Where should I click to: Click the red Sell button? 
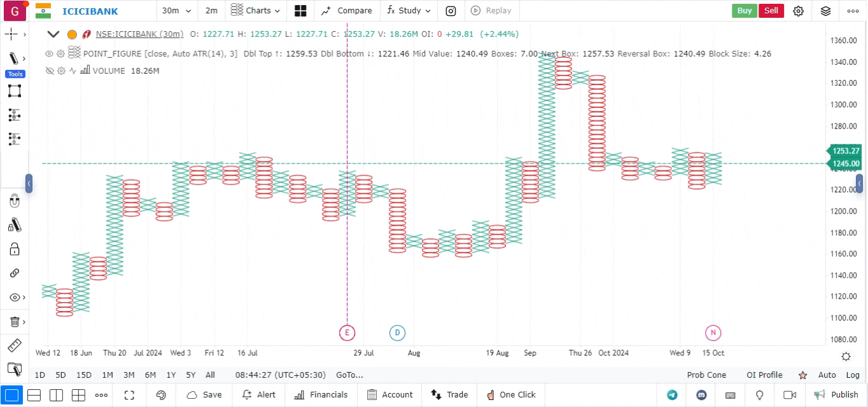(771, 11)
